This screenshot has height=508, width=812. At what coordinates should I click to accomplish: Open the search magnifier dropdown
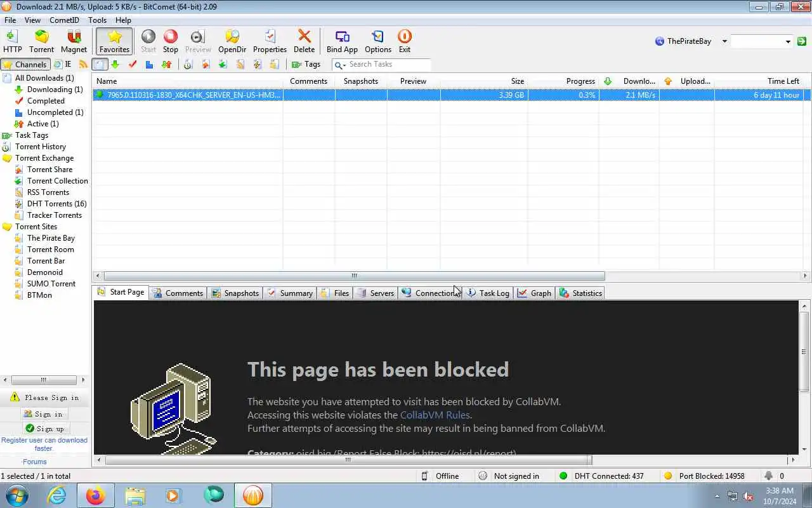[340, 65]
